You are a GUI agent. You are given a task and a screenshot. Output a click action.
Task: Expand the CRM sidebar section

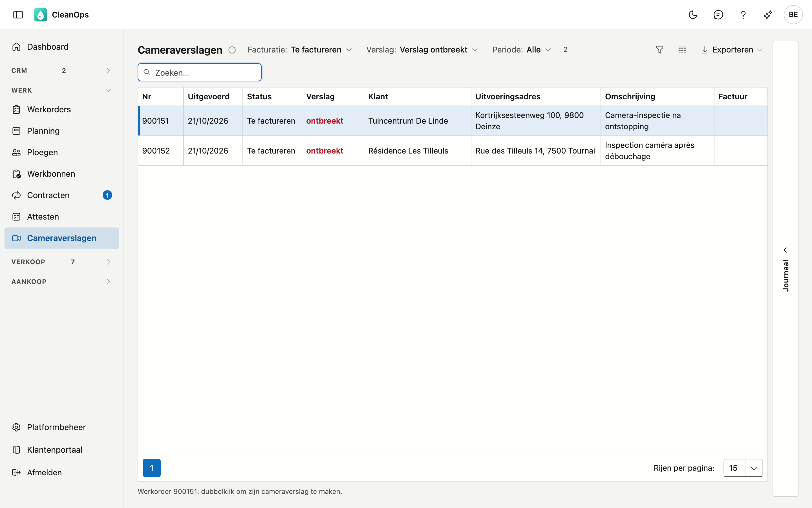[61, 71]
